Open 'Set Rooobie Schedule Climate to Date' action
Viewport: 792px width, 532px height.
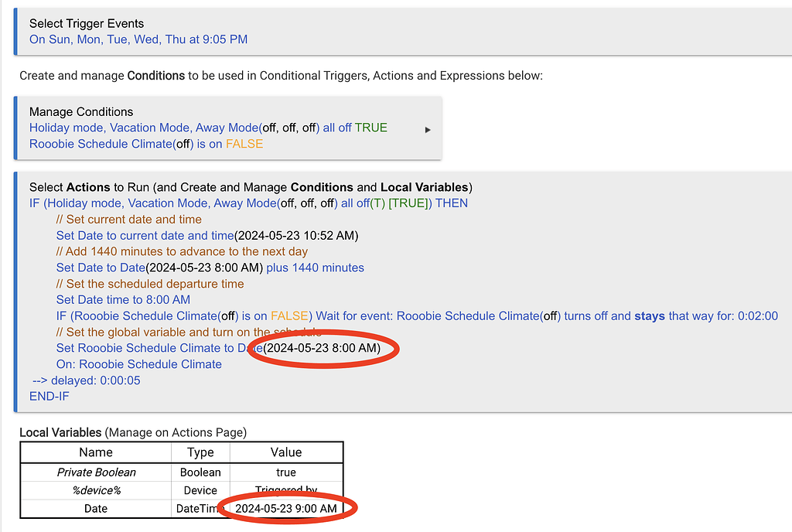tap(218, 348)
